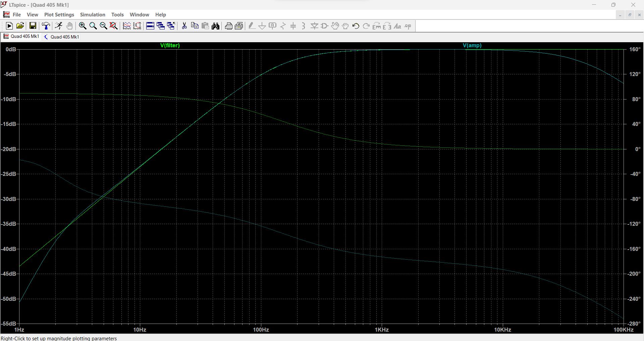Open a file with the folder icon
Image resolution: width=644 pixels, height=341 pixels.
(20, 26)
